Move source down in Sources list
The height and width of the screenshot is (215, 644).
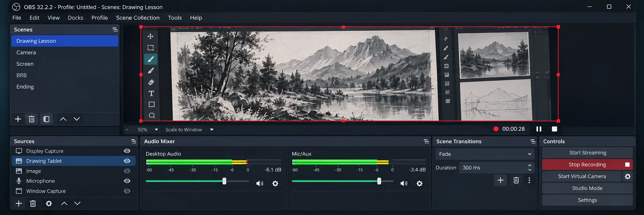(77, 204)
